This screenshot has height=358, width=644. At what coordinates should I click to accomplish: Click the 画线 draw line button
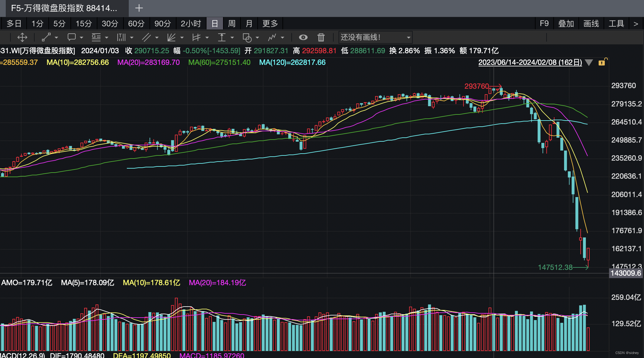pyautogui.click(x=591, y=24)
